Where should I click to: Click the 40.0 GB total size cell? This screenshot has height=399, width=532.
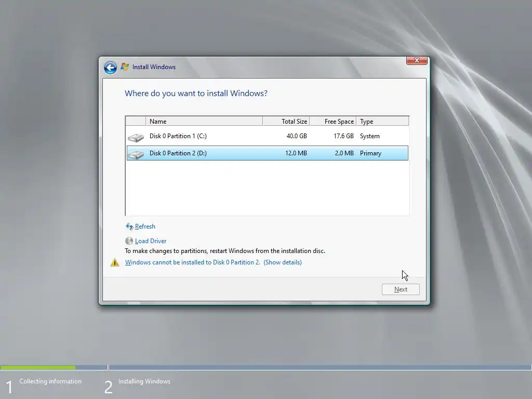click(x=297, y=136)
